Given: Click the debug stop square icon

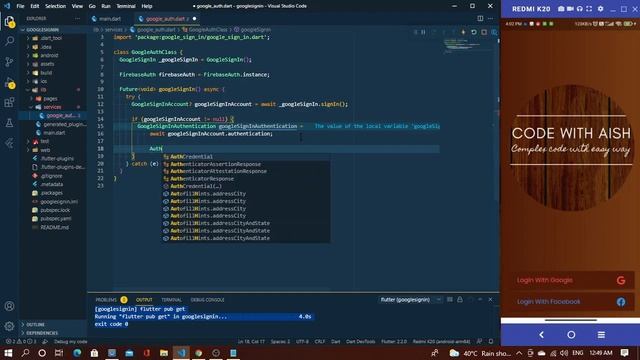Looking at the screenshot, I should pos(484,32).
